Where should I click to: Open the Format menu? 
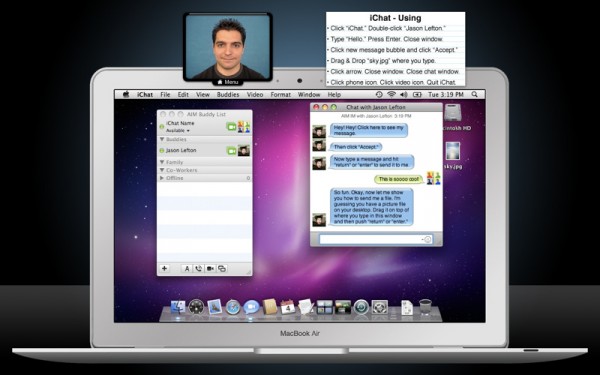pyautogui.click(x=281, y=95)
